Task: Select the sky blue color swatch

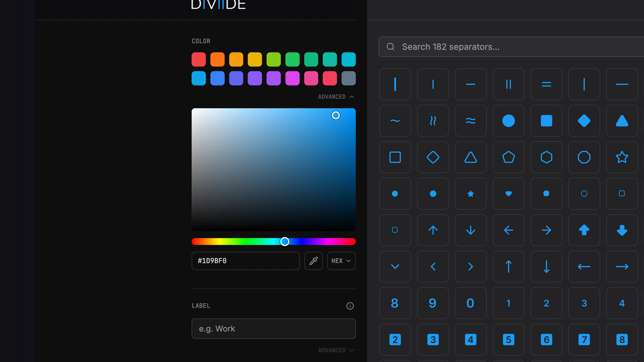Action: pyautogui.click(x=199, y=78)
